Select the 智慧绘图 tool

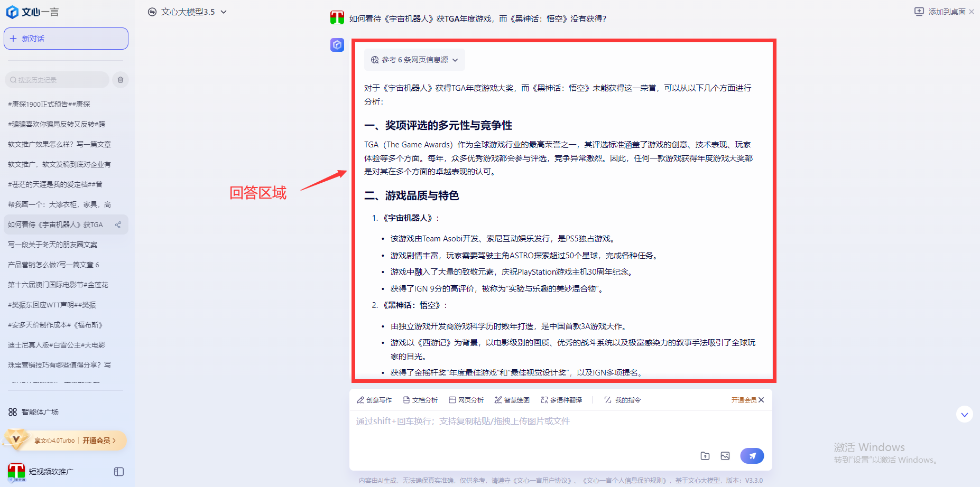(x=512, y=400)
